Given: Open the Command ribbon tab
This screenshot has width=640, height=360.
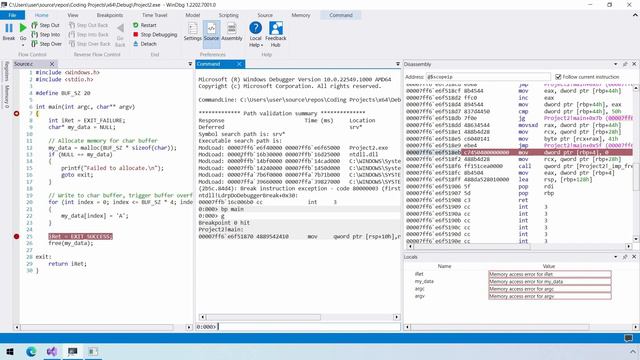Looking at the screenshot, I should click(x=341, y=15).
